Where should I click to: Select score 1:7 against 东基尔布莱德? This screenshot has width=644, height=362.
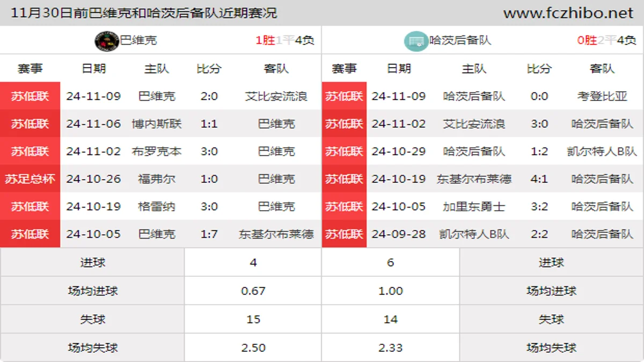(209, 234)
